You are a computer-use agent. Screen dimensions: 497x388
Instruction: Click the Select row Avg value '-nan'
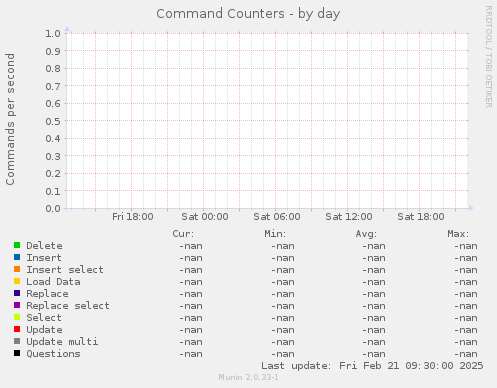pos(374,318)
